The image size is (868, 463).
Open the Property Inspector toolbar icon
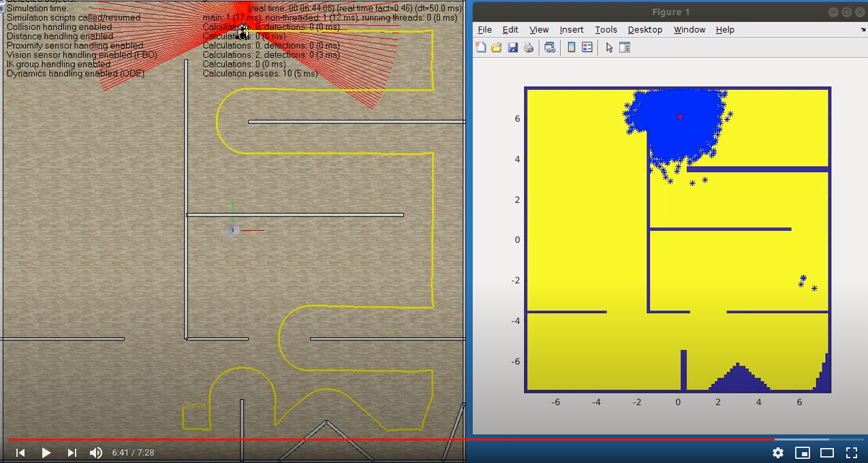625,48
